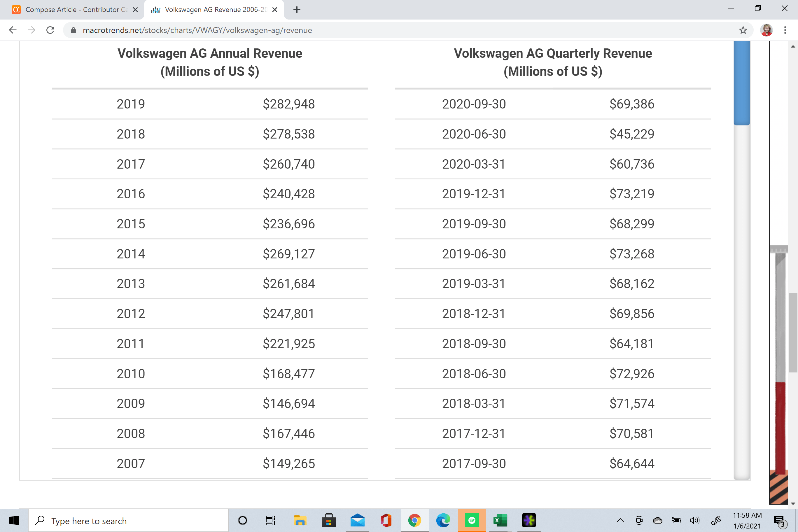Launch Spotify from the taskbar
This screenshot has height=532, width=798.
click(x=472, y=520)
